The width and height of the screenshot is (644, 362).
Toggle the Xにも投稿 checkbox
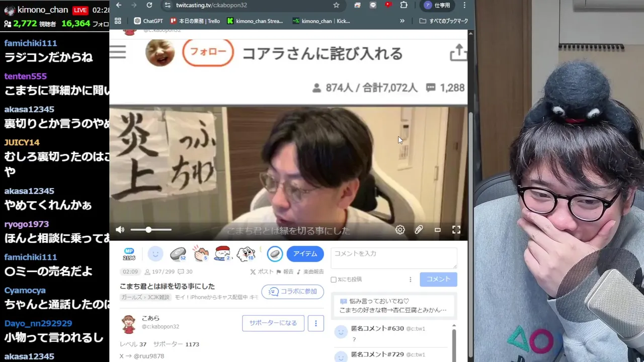[x=334, y=280]
